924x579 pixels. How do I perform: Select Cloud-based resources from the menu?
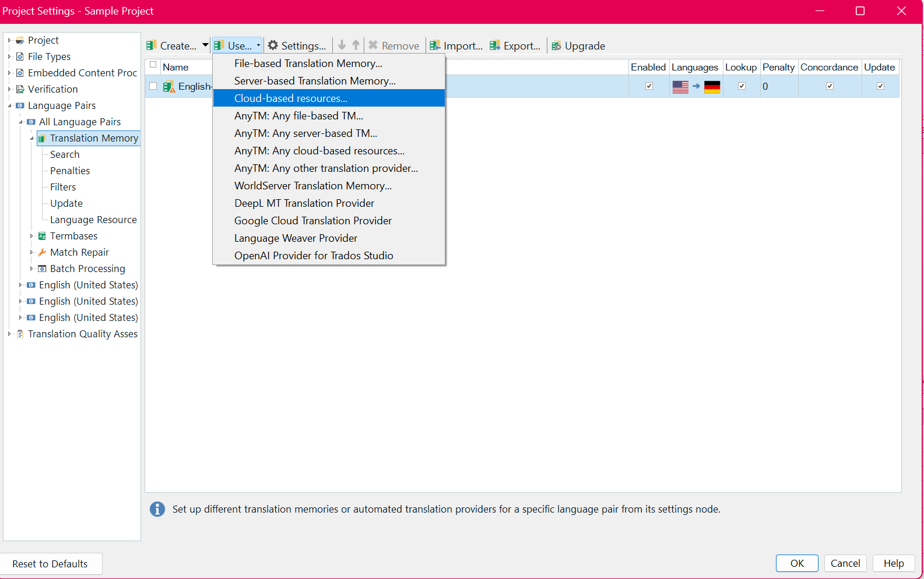(290, 98)
